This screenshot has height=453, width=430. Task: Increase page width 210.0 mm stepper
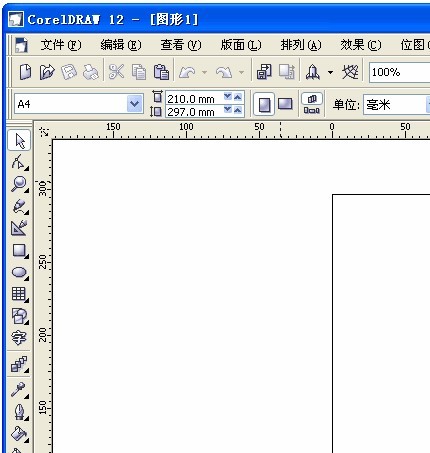(x=238, y=97)
